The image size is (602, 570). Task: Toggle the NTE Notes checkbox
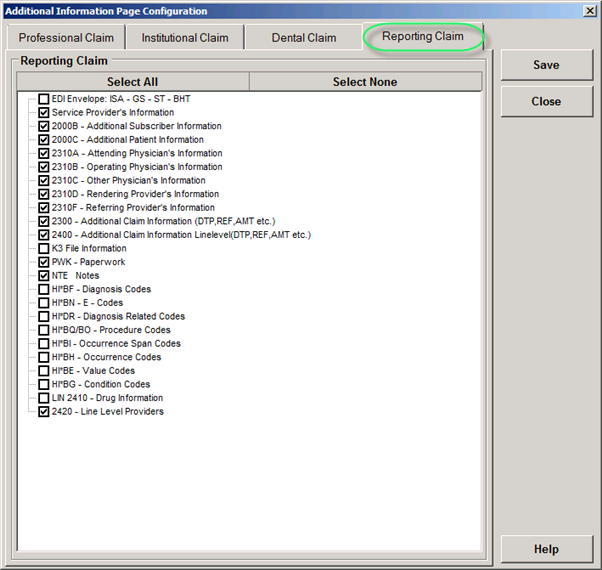click(x=44, y=275)
